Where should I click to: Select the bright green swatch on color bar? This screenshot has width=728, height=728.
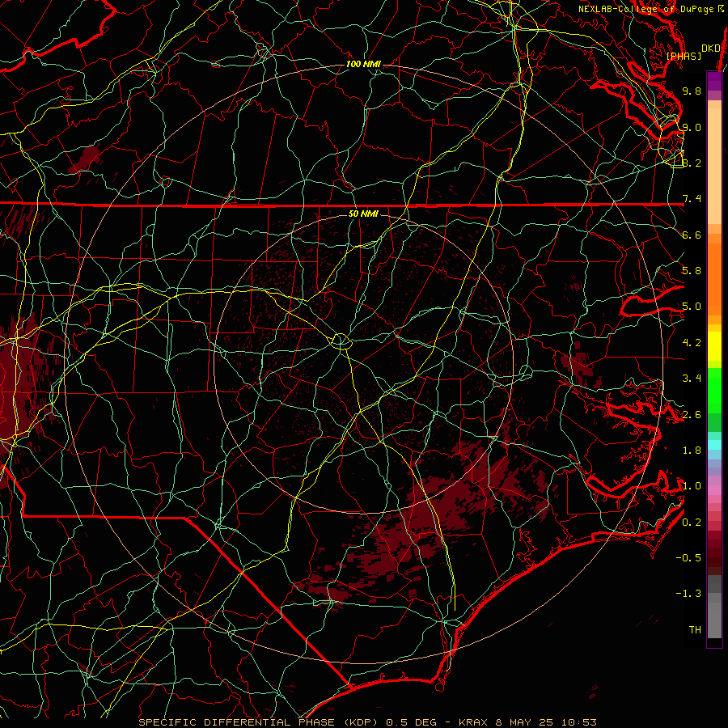pyautogui.click(x=714, y=390)
